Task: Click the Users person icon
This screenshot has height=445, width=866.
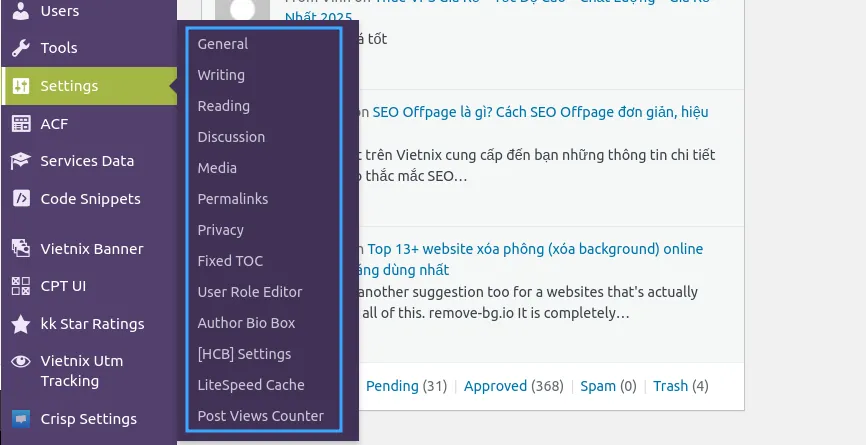Action: point(20,10)
